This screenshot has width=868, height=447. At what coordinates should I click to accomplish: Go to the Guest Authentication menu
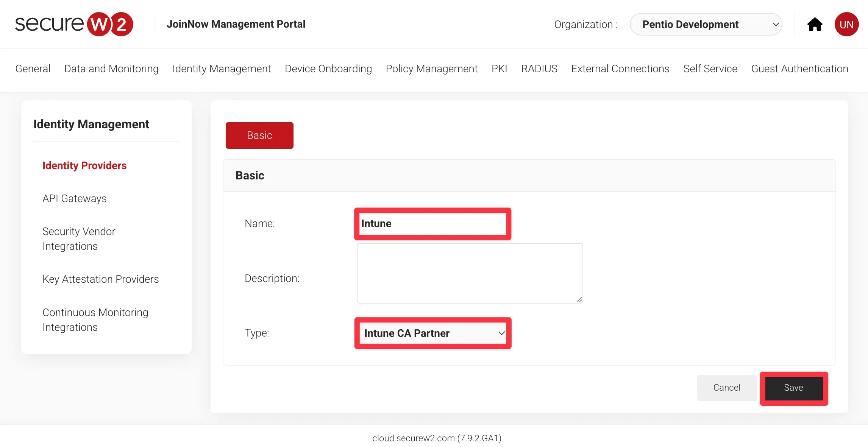(799, 69)
